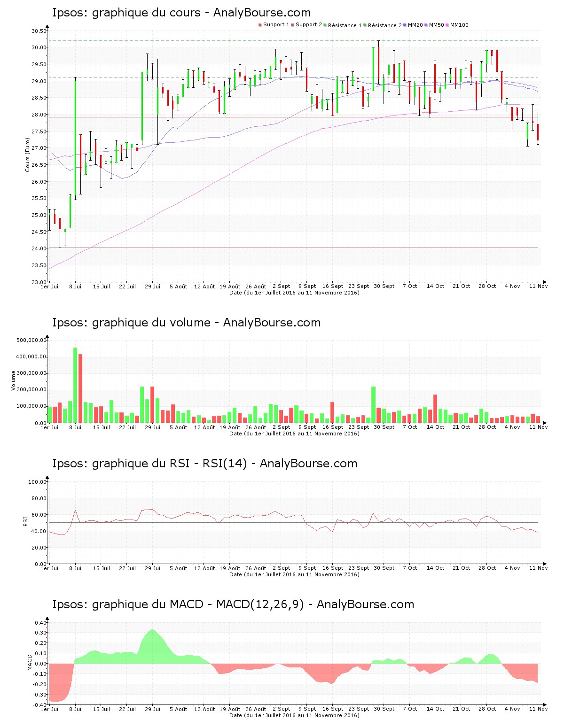Click the 'graphique du MACD - MACD(12,26,9)' title
This screenshot has height=728, width=564.
(x=198, y=604)
